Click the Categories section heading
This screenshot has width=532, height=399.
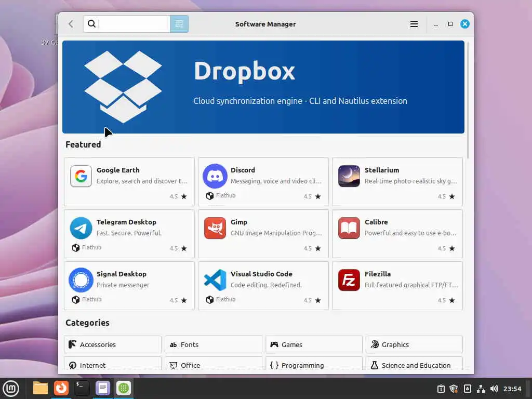[87, 323]
